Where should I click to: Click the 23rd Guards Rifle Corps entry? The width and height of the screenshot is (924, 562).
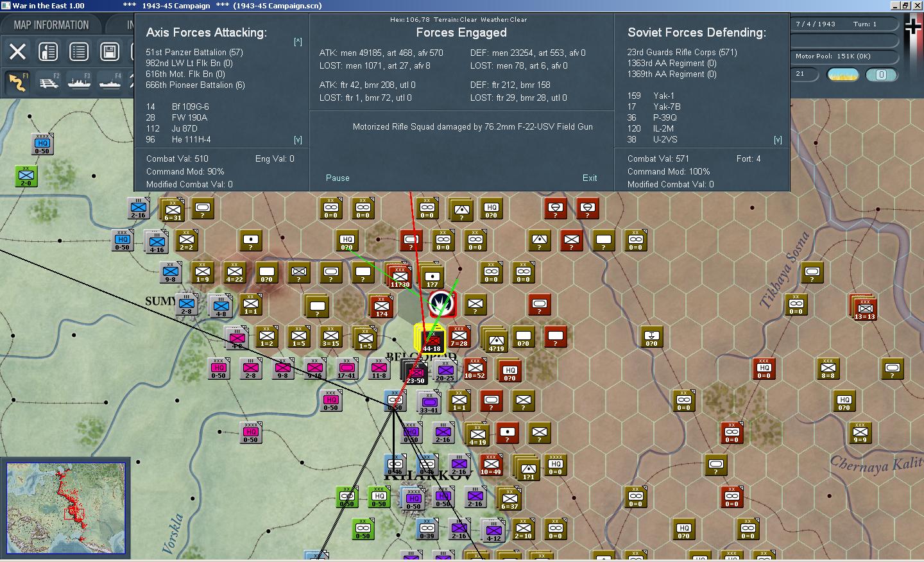pyautogui.click(x=682, y=52)
